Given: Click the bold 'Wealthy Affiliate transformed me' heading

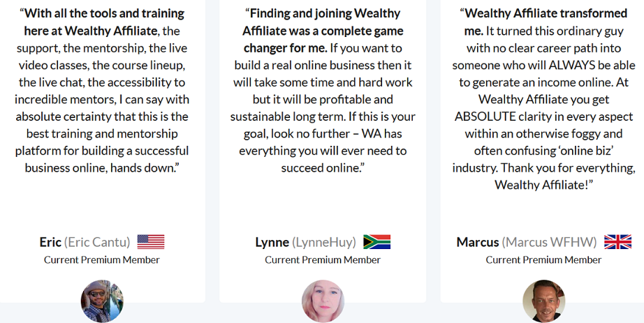Looking at the screenshot, I should [544, 22].
